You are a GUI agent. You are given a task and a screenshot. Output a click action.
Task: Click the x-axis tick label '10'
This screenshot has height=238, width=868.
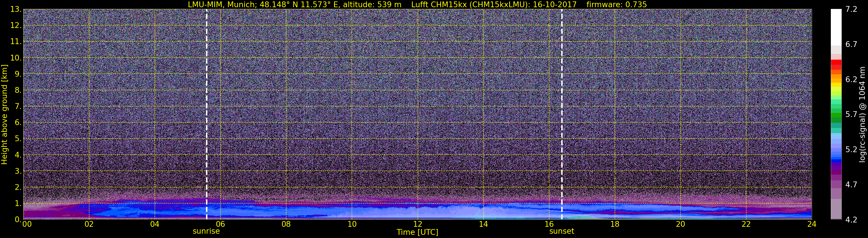(x=352, y=224)
